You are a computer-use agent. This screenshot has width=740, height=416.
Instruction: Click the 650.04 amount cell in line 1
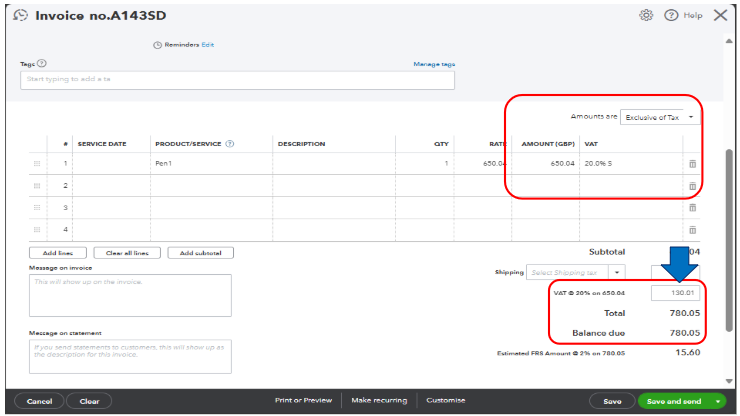coord(546,163)
